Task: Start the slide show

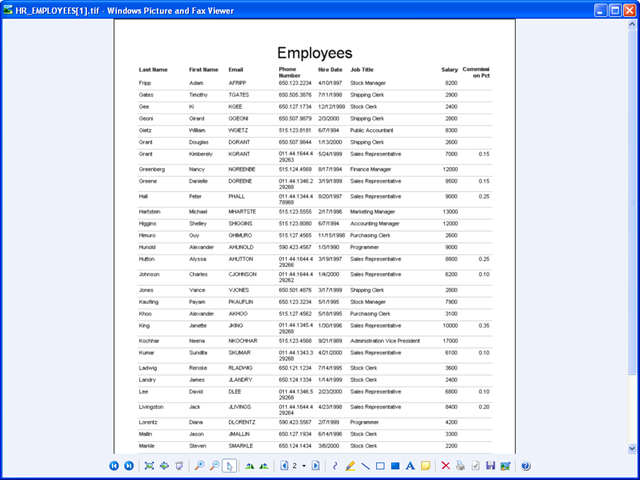Action: click(x=179, y=466)
